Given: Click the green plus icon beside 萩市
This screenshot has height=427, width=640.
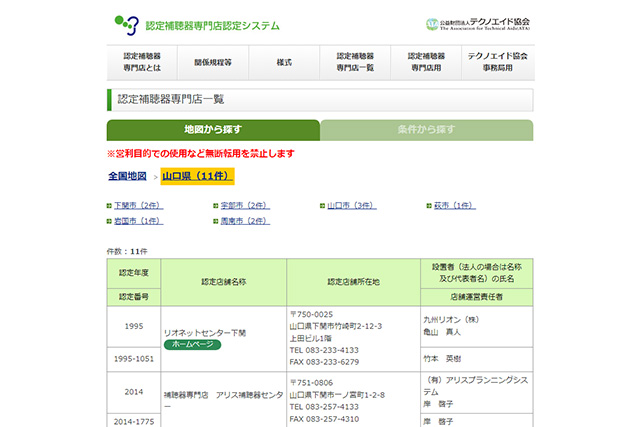Looking at the screenshot, I should pyautogui.click(x=429, y=205).
